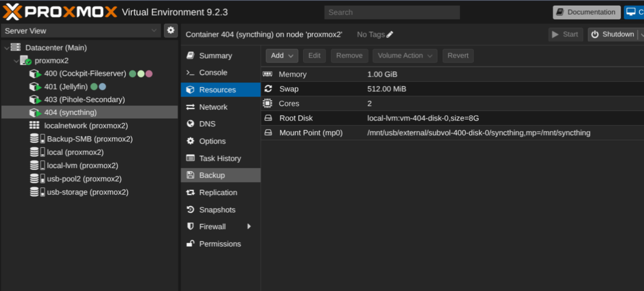Viewport: 644px width, 291px height.
Task: Open the Snapshots tab
Action: pos(220,210)
